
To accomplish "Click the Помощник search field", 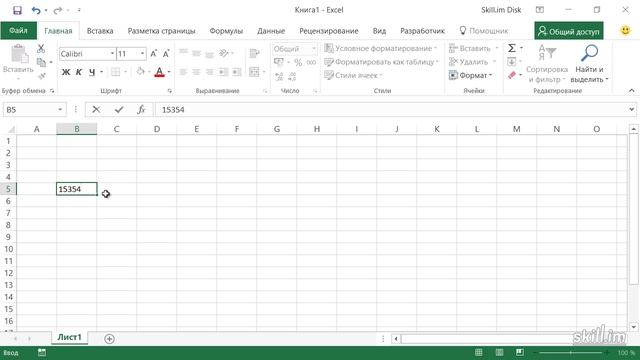I will point(484,31).
